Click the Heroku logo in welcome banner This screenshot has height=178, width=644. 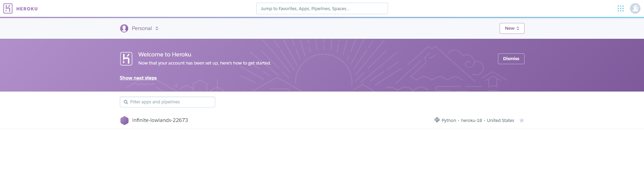(126, 59)
